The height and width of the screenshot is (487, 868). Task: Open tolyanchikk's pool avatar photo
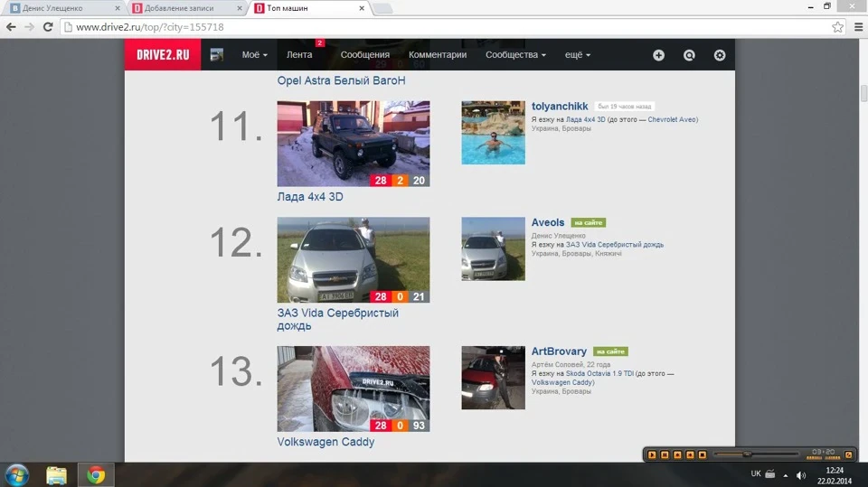tap(494, 132)
